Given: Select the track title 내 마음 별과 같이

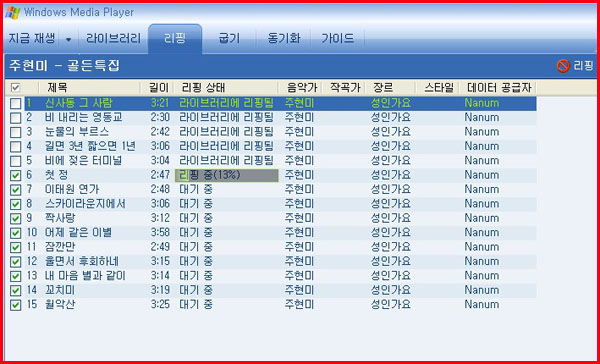Looking at the screenshot, I should pos(85,276).
